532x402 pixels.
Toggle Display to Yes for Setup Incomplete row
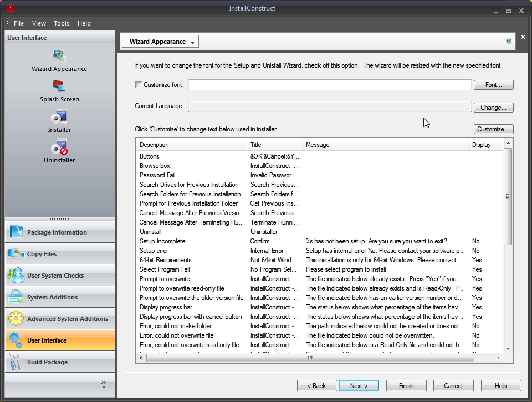coord(477,241)
